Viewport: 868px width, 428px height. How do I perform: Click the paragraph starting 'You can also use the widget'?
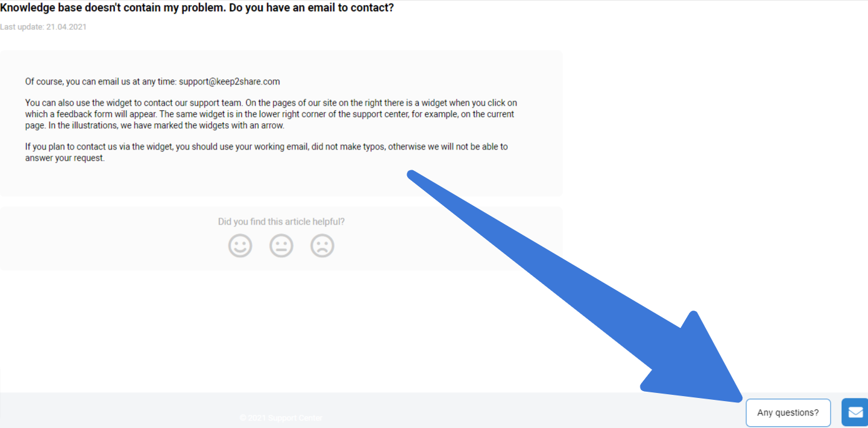point(271,114)
